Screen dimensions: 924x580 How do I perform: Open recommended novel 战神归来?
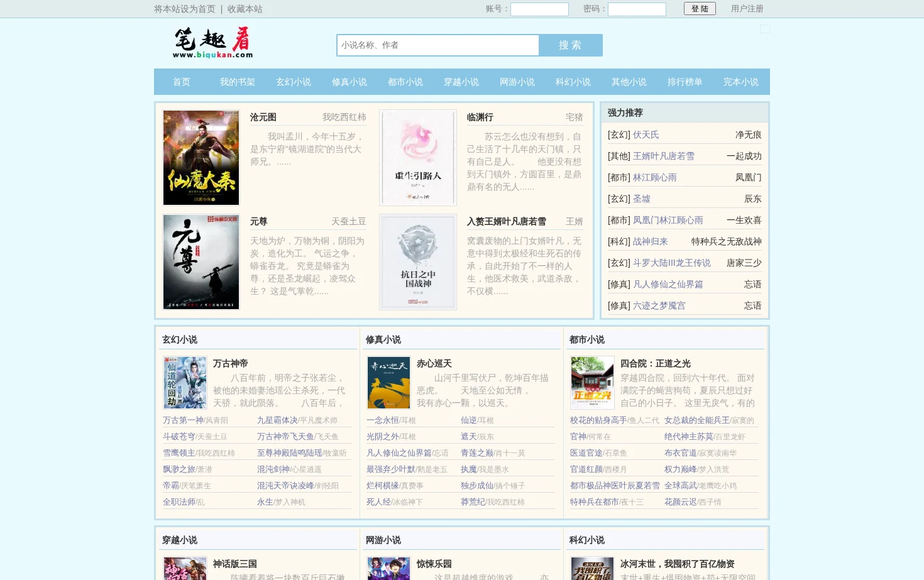point(651,241)
